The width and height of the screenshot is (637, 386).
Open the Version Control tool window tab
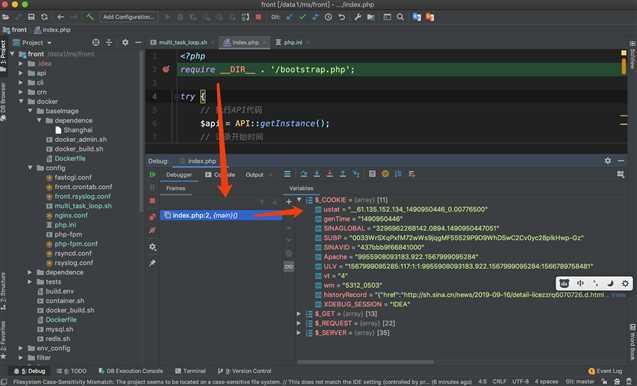point(245,371)
